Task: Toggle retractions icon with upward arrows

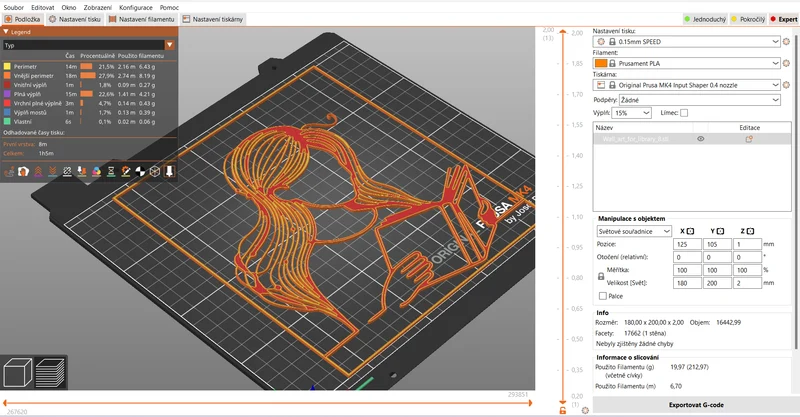Action: [x=38, y=171]
